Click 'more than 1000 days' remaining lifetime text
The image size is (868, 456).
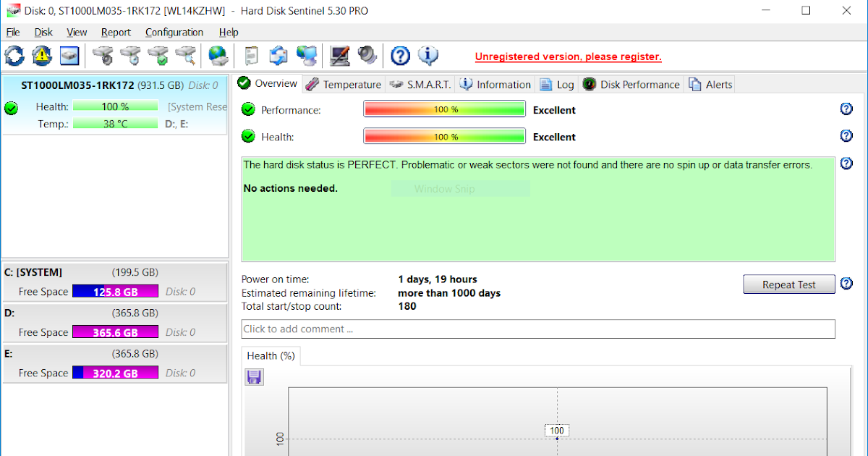tap(449, 293)
